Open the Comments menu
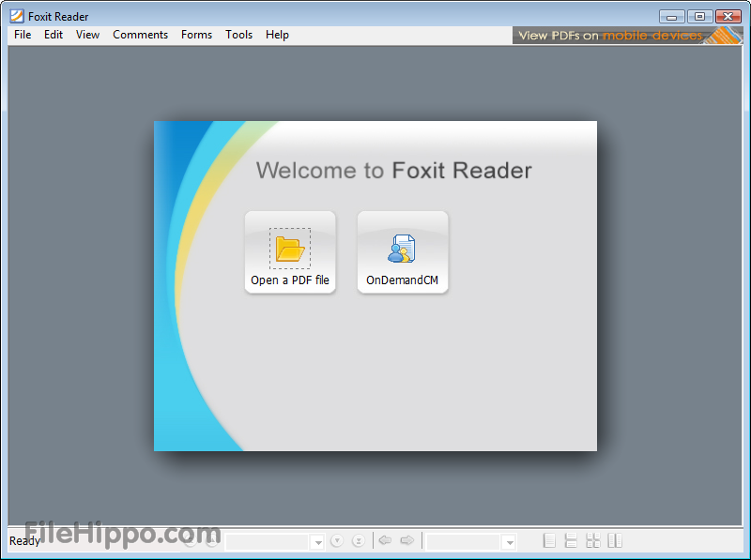The height and width of the screenshot is (560, 751). tap(140, 35)
